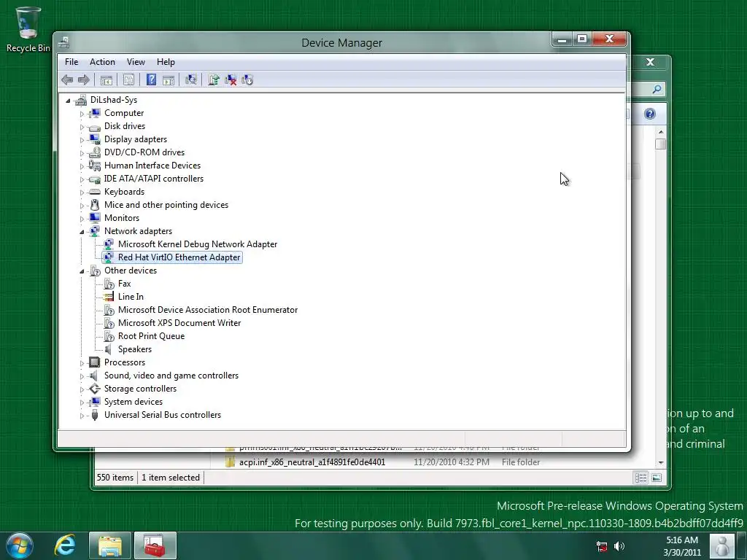Click the '550 items' status bar text
Screen dimensions: 747x560
coord(115,478)
